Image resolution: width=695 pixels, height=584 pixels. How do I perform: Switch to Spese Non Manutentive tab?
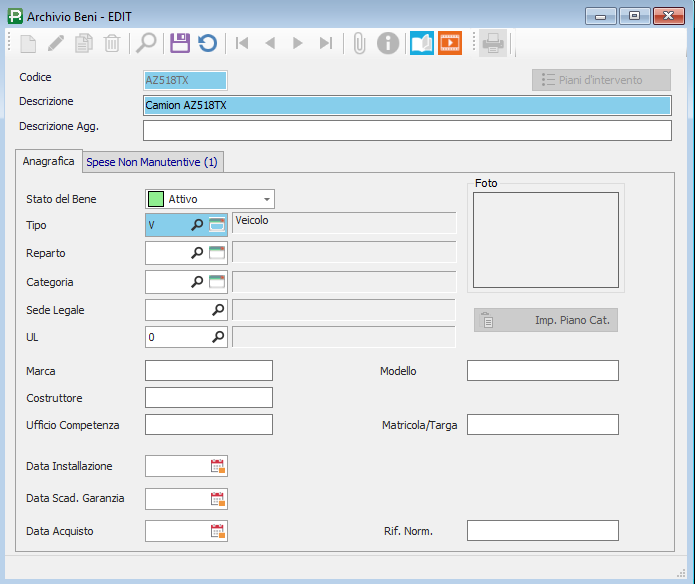153,161
